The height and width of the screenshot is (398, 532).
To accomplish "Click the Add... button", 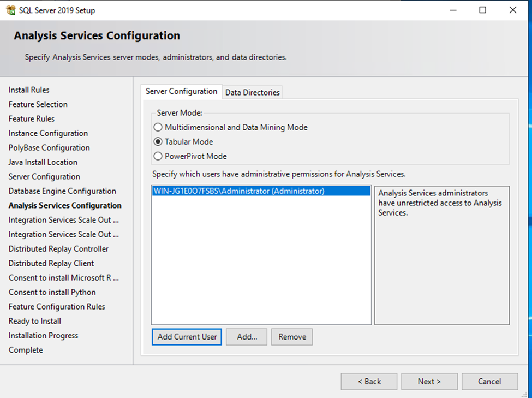I will 247,337.
